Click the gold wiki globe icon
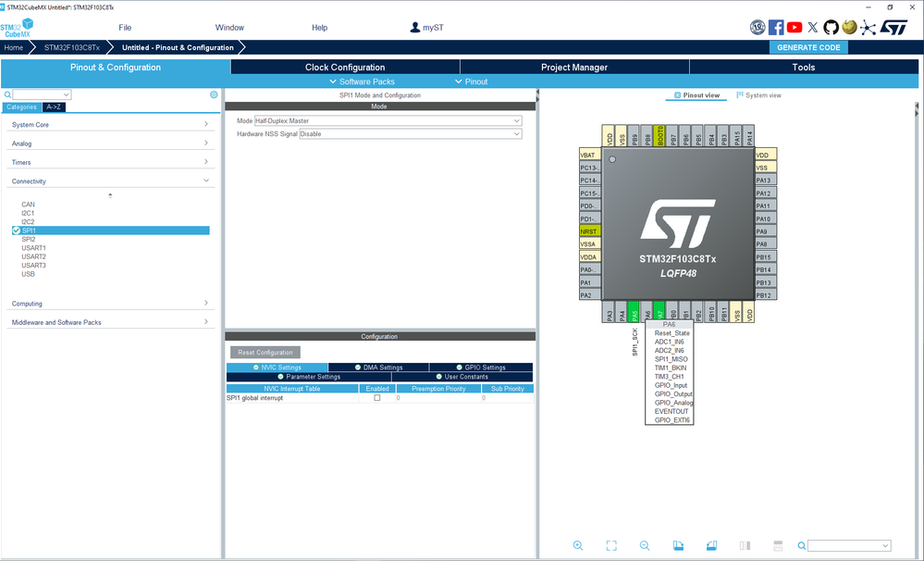Viewport: 924px width, 561px height. click(x=849, y=27)
